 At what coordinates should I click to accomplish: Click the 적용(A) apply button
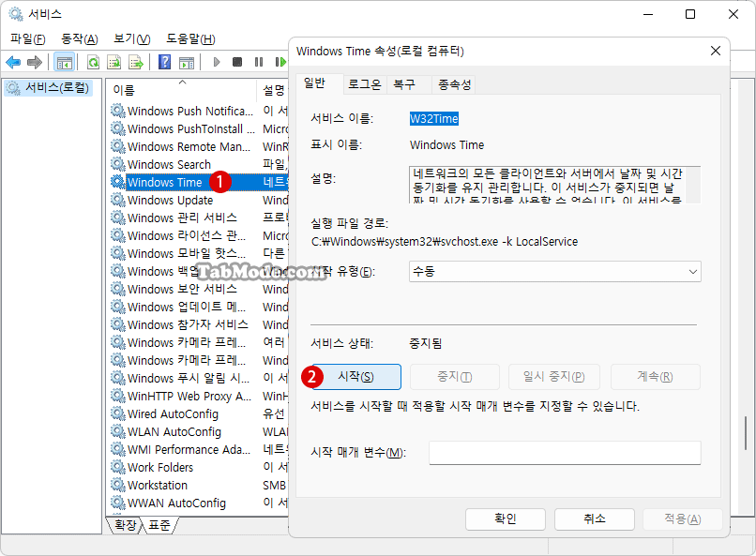coord(683,518)
